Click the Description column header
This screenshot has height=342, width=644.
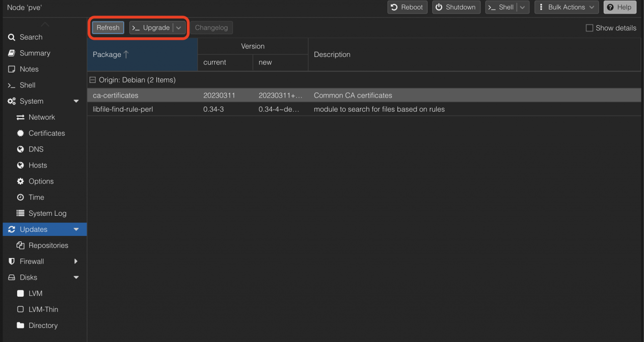point(475,54)
